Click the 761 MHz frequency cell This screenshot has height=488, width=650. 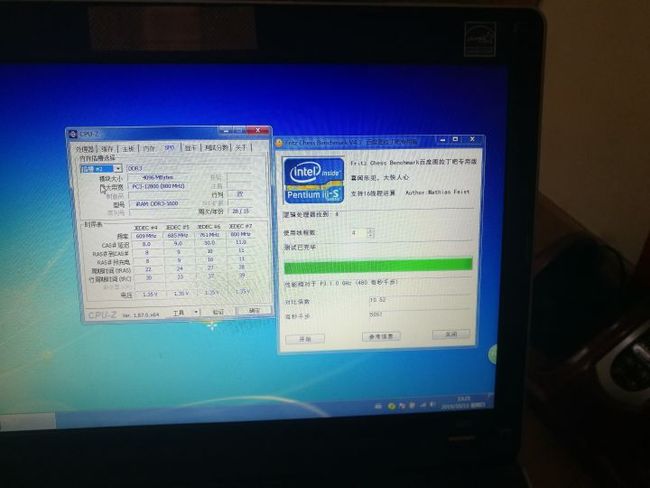pos(209,235)
